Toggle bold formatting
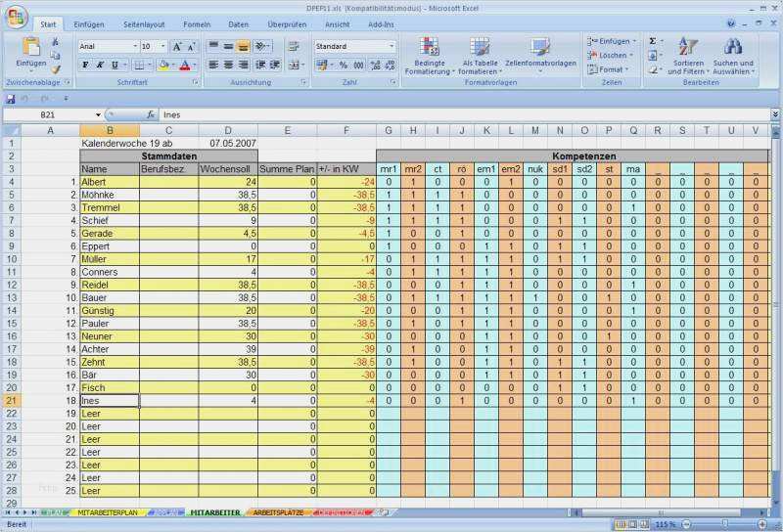Screen dimensions: 783x532 [x=86, y=66]
